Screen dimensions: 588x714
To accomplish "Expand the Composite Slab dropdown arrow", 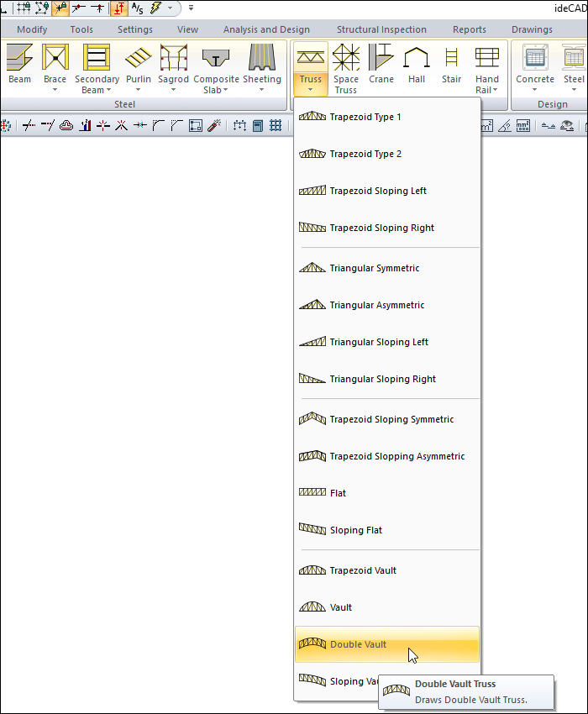I will click(225, 90).
